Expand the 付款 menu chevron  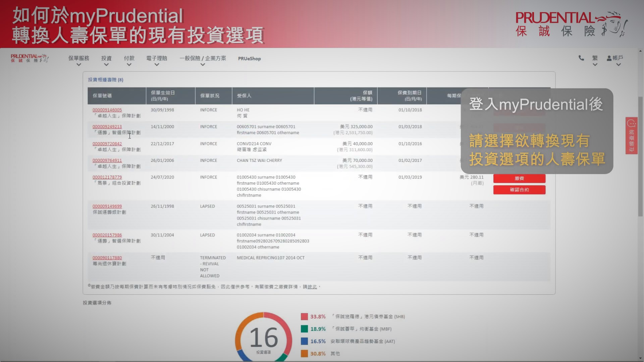[x=129, y=65]
